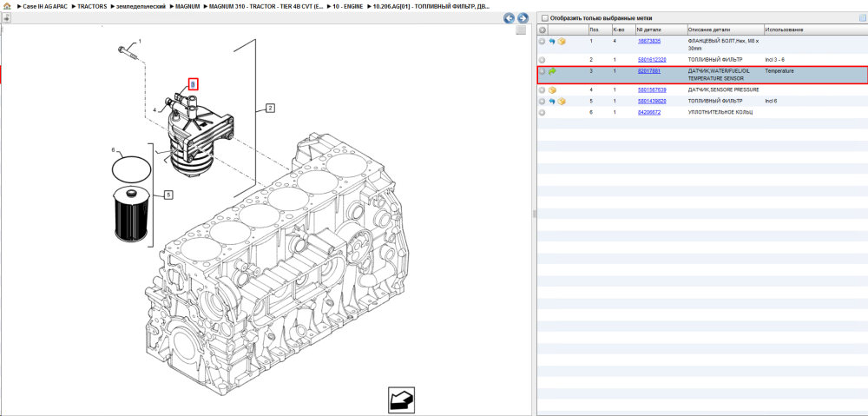
Task: Click the round add icon in row 16673835
Action: click(542, 42)
